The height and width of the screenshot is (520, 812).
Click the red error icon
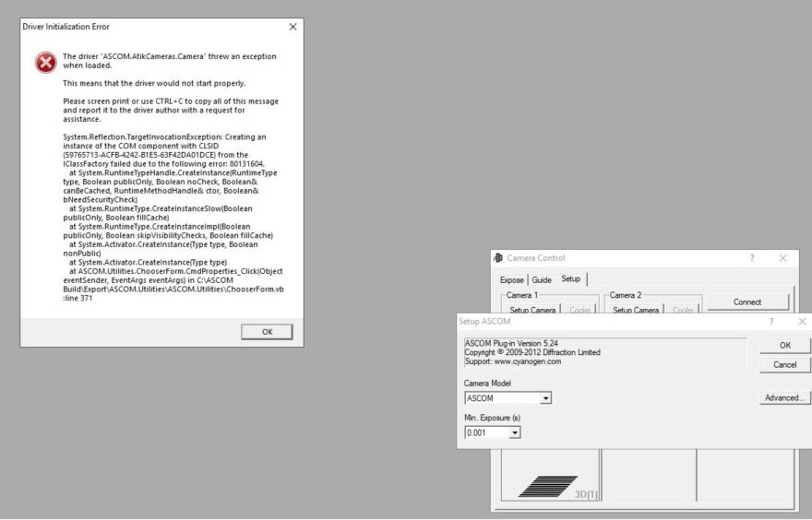click(x=46, y=63)
